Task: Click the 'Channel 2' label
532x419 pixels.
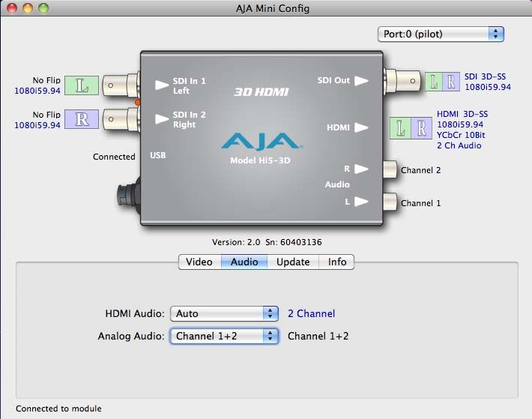Action: click(420, 170)
